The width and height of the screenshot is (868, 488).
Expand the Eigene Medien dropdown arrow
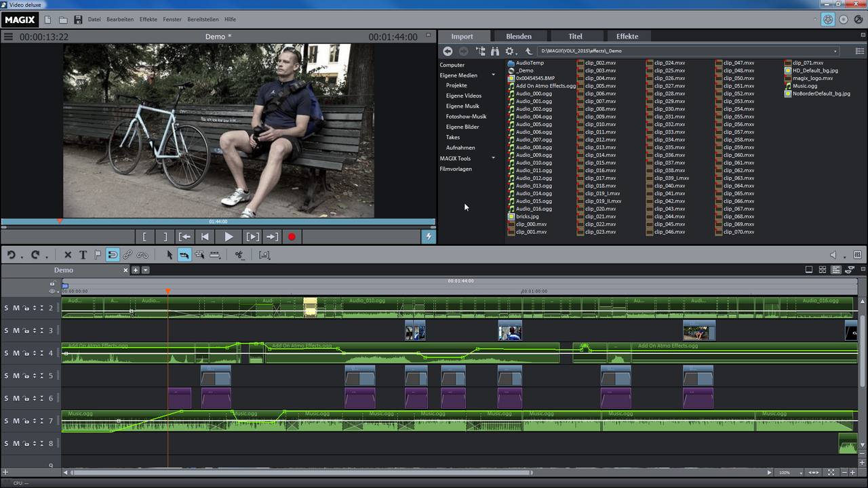pos(493,75)
